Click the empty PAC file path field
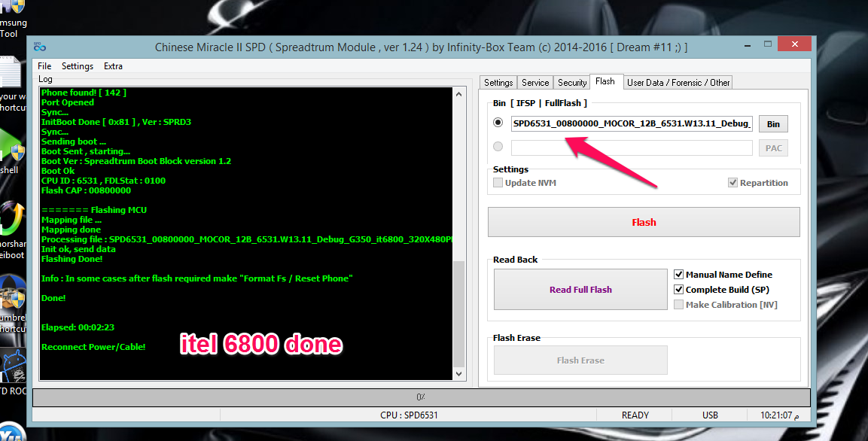 point(632,148)
